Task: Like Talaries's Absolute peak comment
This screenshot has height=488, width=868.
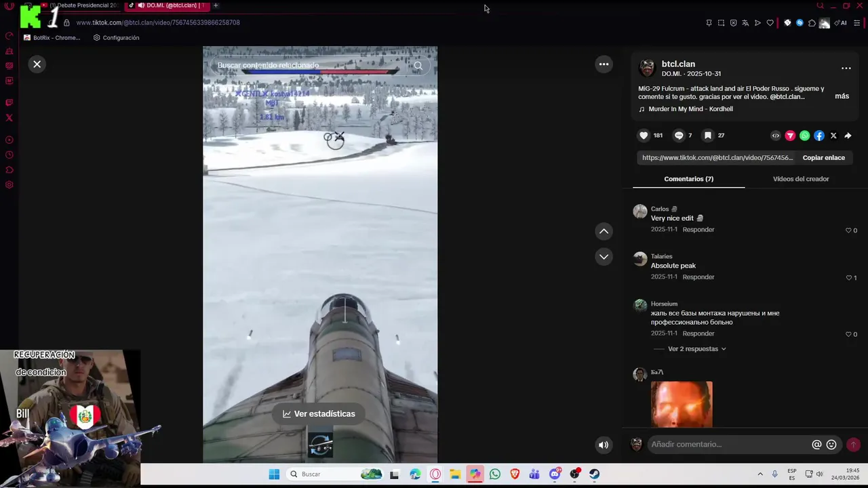Action: click(848, 278)
